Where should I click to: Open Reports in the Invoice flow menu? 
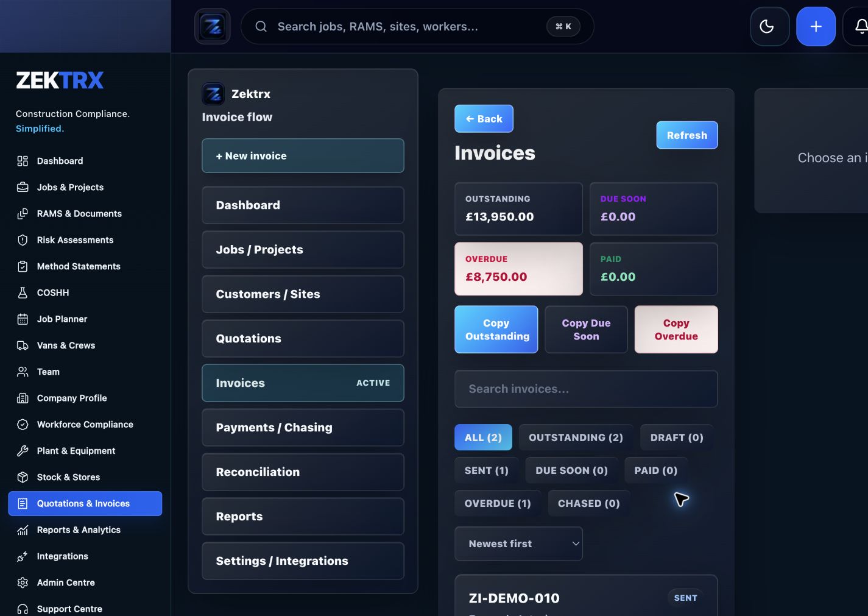(x=303, y=517)
